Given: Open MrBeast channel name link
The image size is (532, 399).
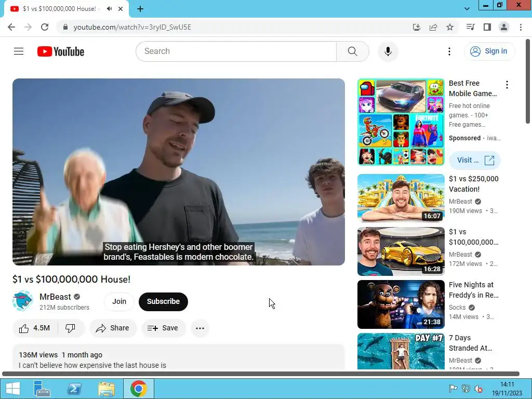Looking at the screenshot, I should [x=55, y=297].
